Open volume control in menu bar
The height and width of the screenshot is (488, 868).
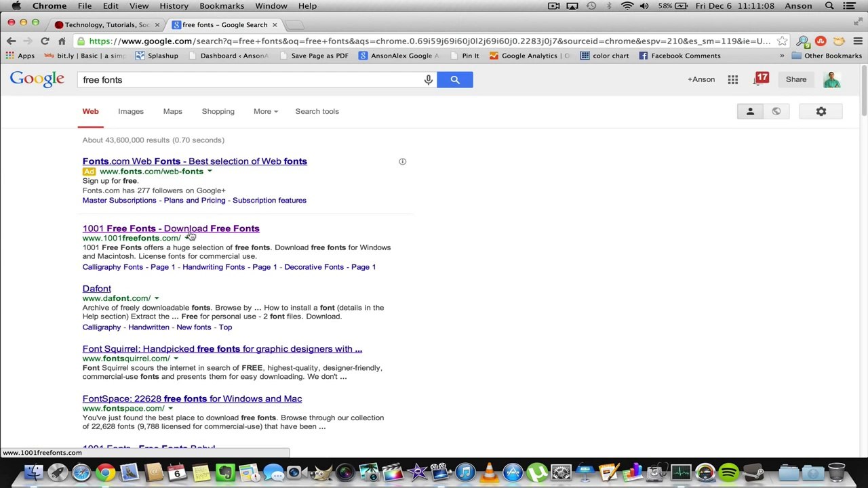tap(644, 6)
